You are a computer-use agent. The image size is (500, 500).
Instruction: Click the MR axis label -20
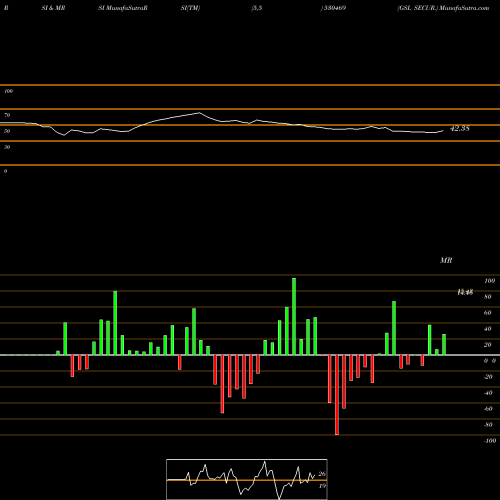[x=488, y=377]
